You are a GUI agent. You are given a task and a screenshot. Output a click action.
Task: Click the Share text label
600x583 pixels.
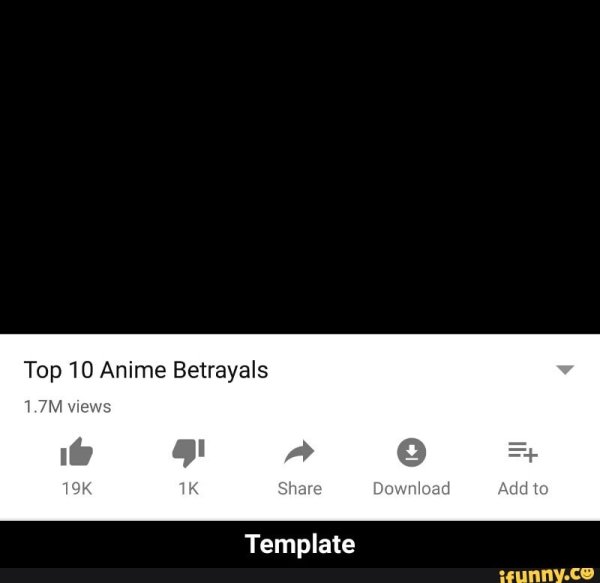click(300, 489)
